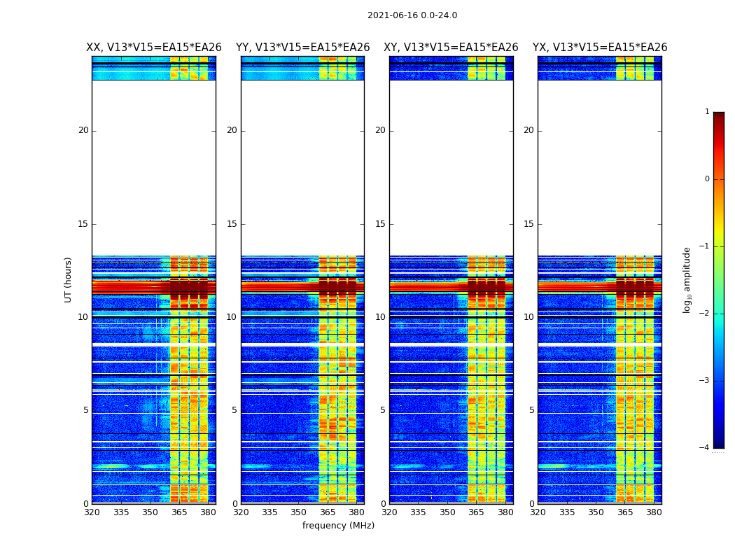This screenshot has width=735, height=560.
Task: Click the white data gap in the YY panel
Action: coord(302,168)
